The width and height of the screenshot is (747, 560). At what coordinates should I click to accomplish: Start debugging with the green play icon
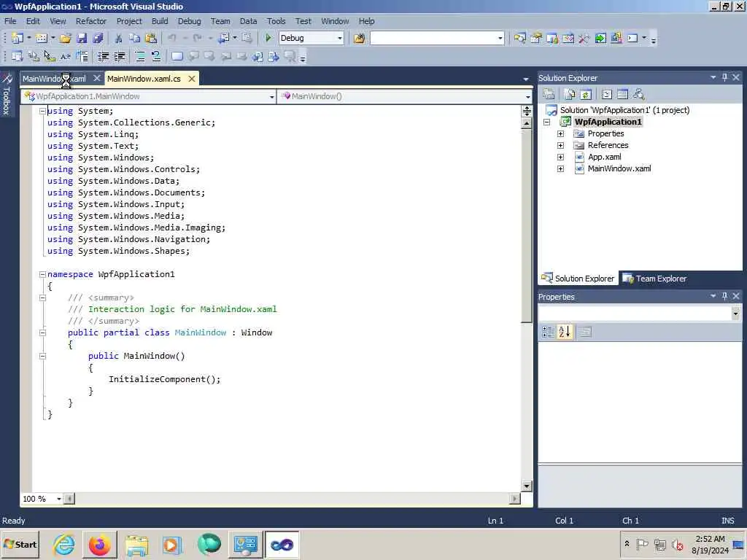pyautogui.click(x=268, y=38)
